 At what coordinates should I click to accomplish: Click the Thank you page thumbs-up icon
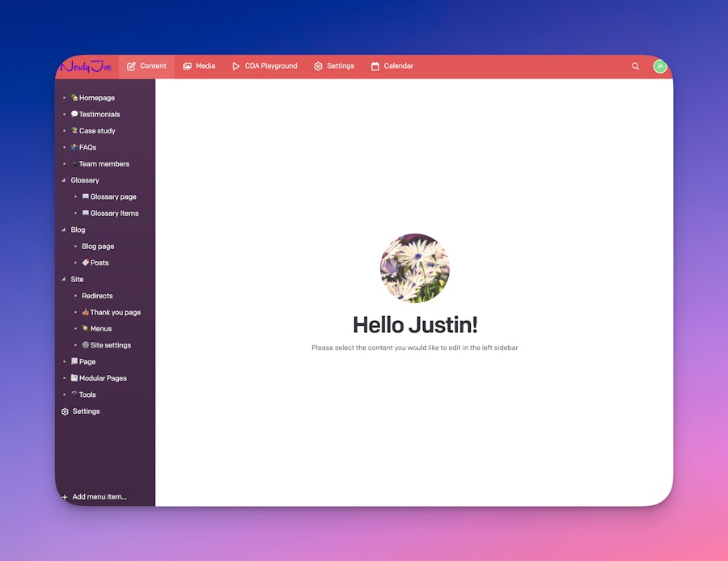(86, 312)
